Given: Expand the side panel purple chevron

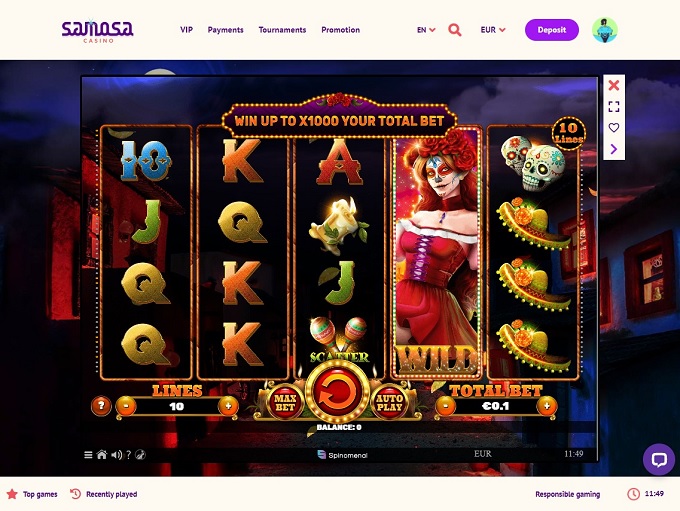Looking at the screenshot, I should (614, 149).
